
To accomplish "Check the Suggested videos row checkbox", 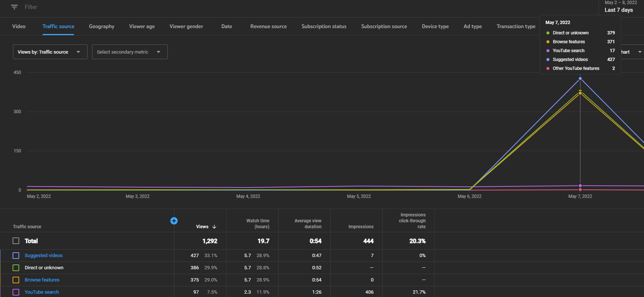I will pos(16,256).
